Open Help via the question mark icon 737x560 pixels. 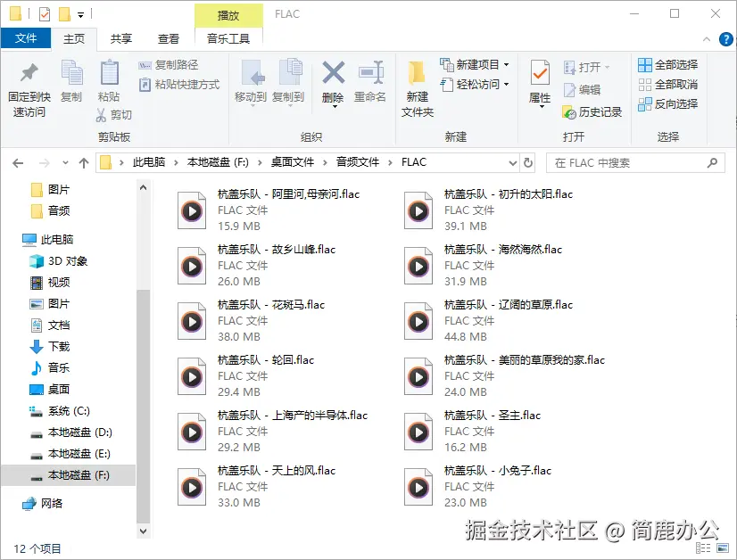pos(726,39)
